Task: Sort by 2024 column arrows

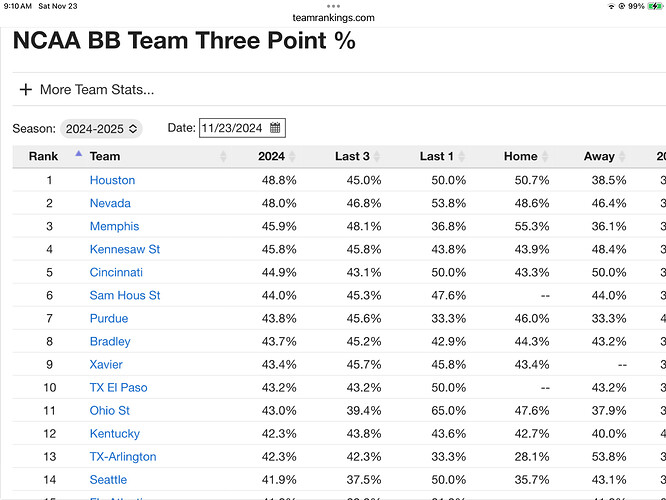Action: [x=292, y=156]
